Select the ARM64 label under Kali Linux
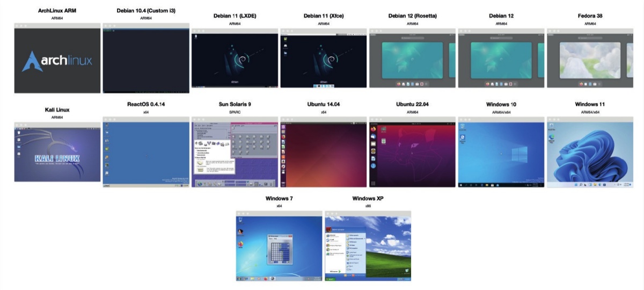The height and width of the screenshot is (290, 644). [57, 117]
